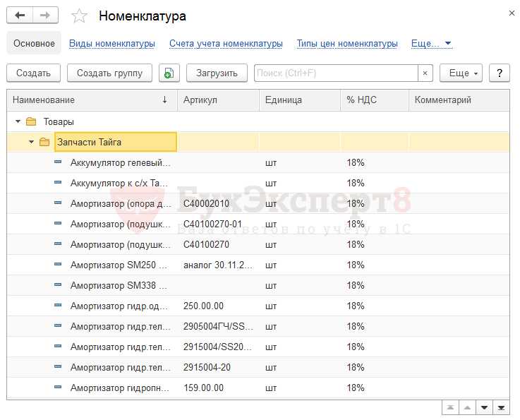This screenshot has width=520, height=420.
Task: Close the Номенклатура window
Action: click(512, 13)
